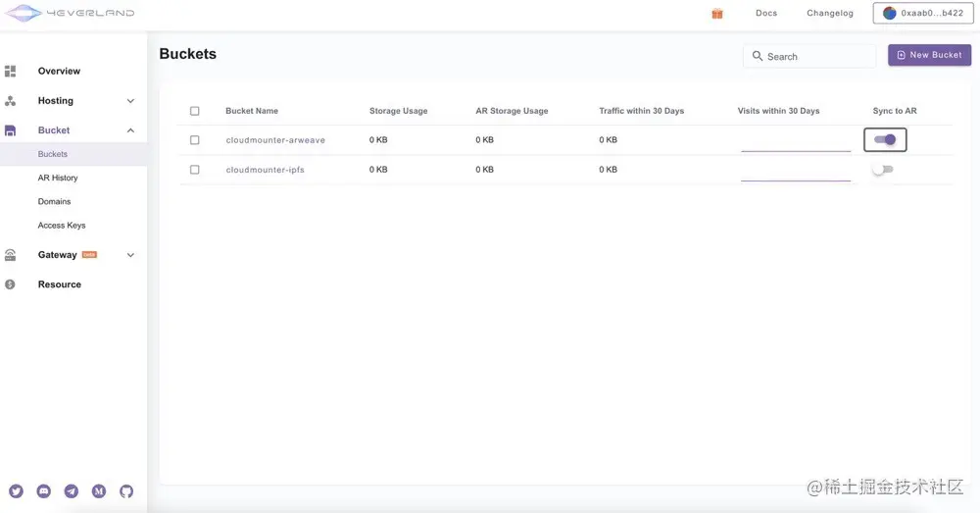This screenshot has height=513, width=980.
Task: Expand the Gateway section chevron
Action: click(130, 255)
